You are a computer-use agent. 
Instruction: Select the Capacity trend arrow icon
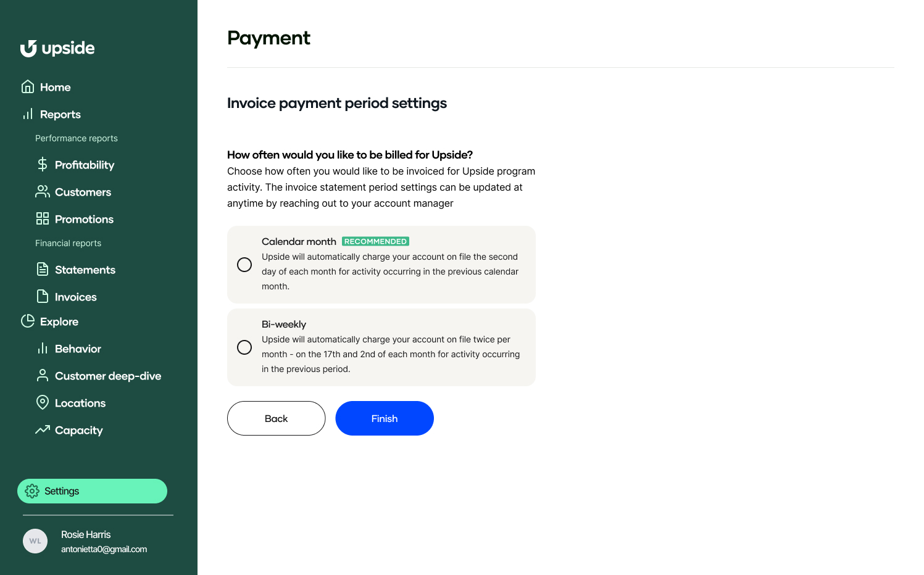pos(42,429)
